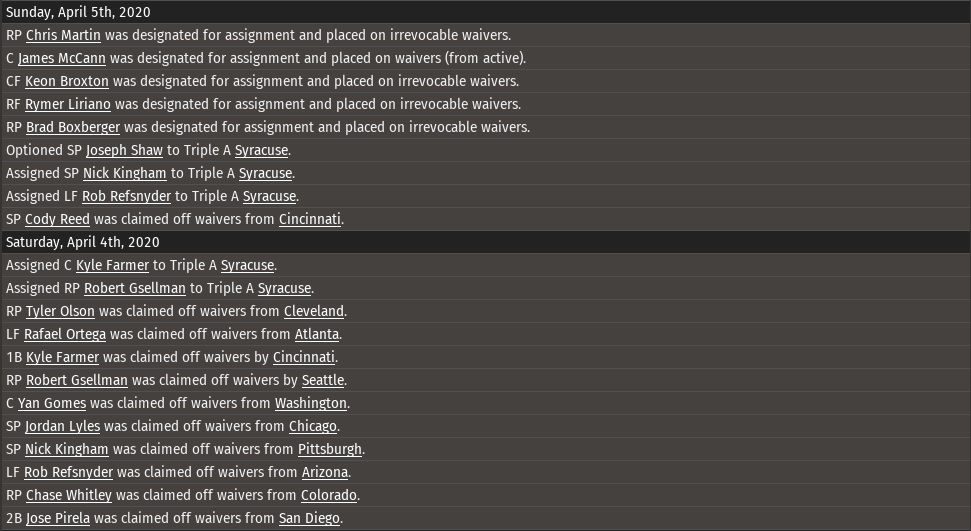Click Tyler Olson player link
971x531 pixels.
(x=60, y=311)
